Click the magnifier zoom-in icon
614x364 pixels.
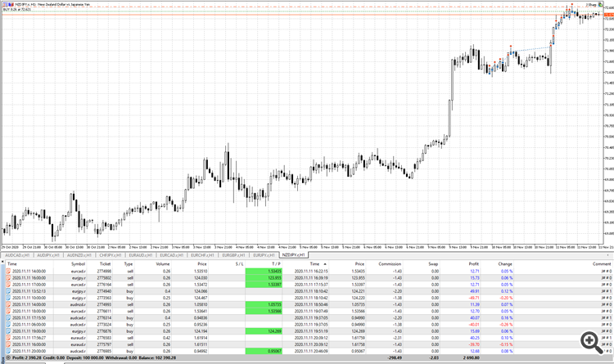click(591, 342)
